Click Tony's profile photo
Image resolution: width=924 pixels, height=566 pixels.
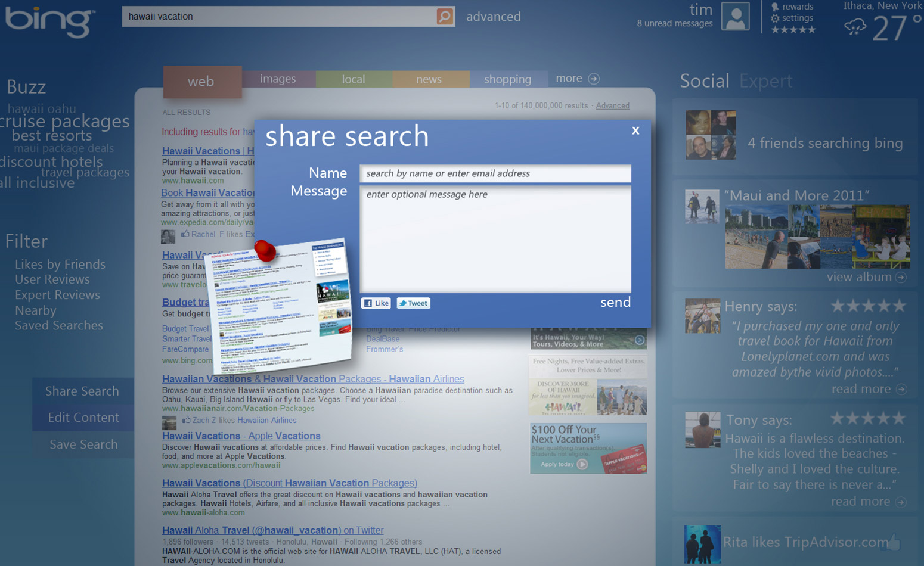pos(702,430)
